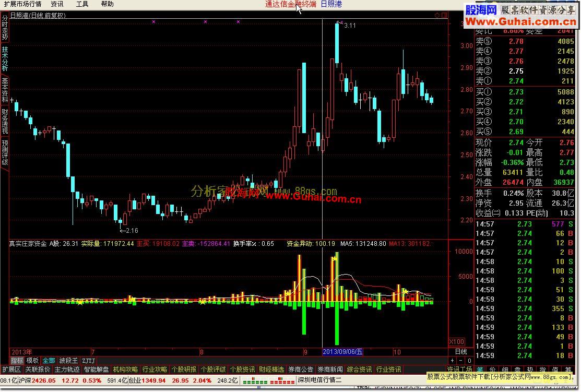This screenshot has height=392, width=581.
Task: Select the 波段王 indicator tab
Action: (x=68, y=360)
